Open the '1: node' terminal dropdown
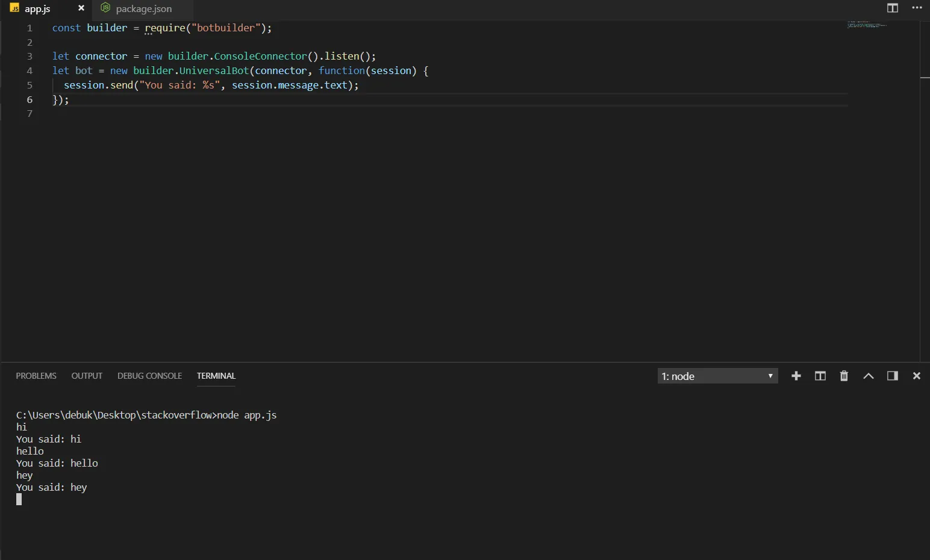Image resolution: width=930 pixels, height=560 pixels. point(717,376)
